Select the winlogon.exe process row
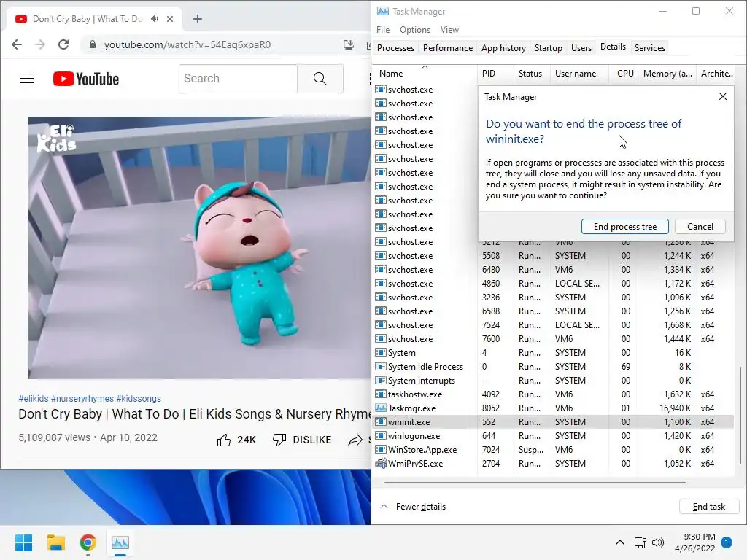Screen dimensions: 747x560 (553, 436)
